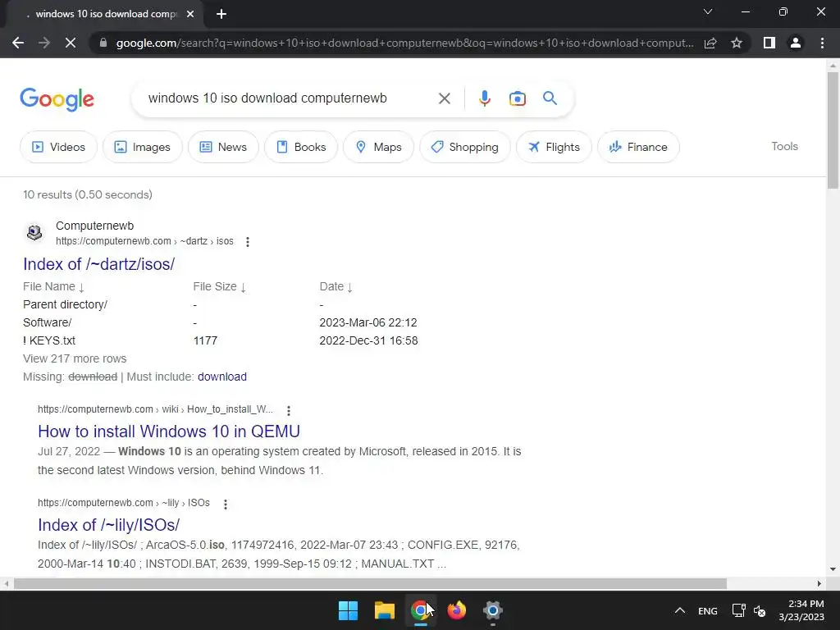Open a new browser tab
Viewport: 840px width, 630px height.
point(221,15)
